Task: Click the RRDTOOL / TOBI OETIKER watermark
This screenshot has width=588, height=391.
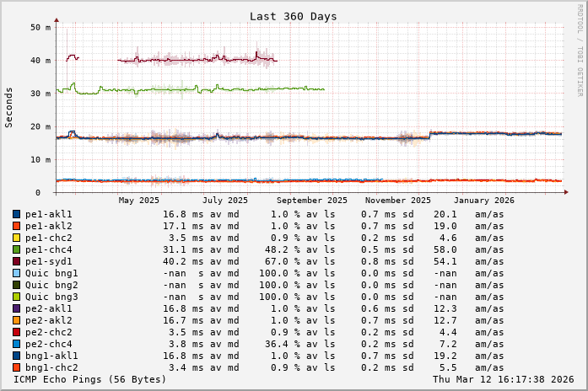Action: tap(579, 49)
